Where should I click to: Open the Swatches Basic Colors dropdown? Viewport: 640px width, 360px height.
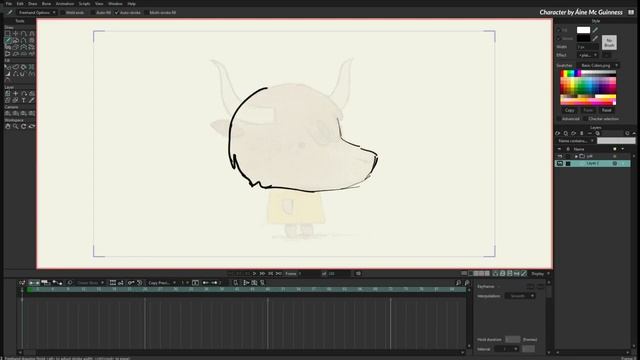coord(598,65)
